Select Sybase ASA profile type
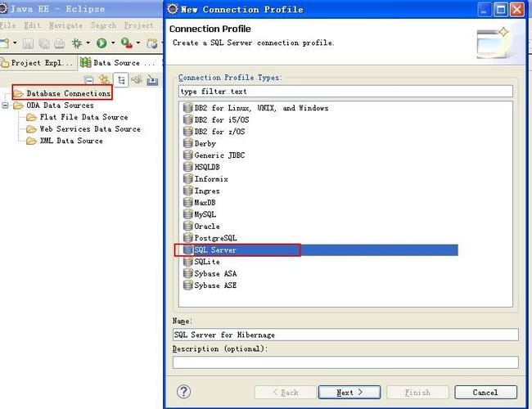This screenshot has width=532, height=409. pos(210,273)
